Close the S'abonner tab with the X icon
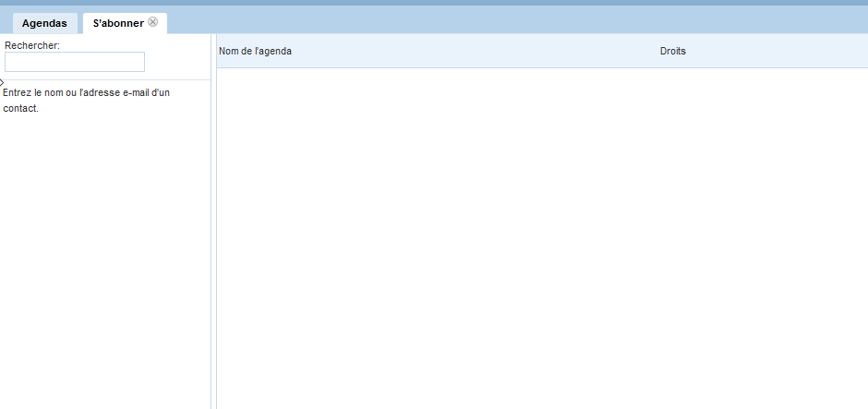Image resolution: width=868 pixels, height=409 pixels. click(153, 22)
